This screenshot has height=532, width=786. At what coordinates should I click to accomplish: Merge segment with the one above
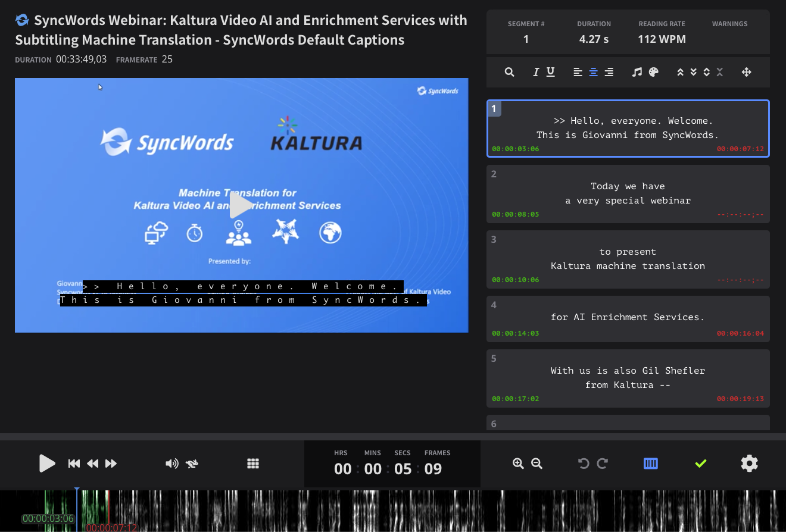point(679,71)
